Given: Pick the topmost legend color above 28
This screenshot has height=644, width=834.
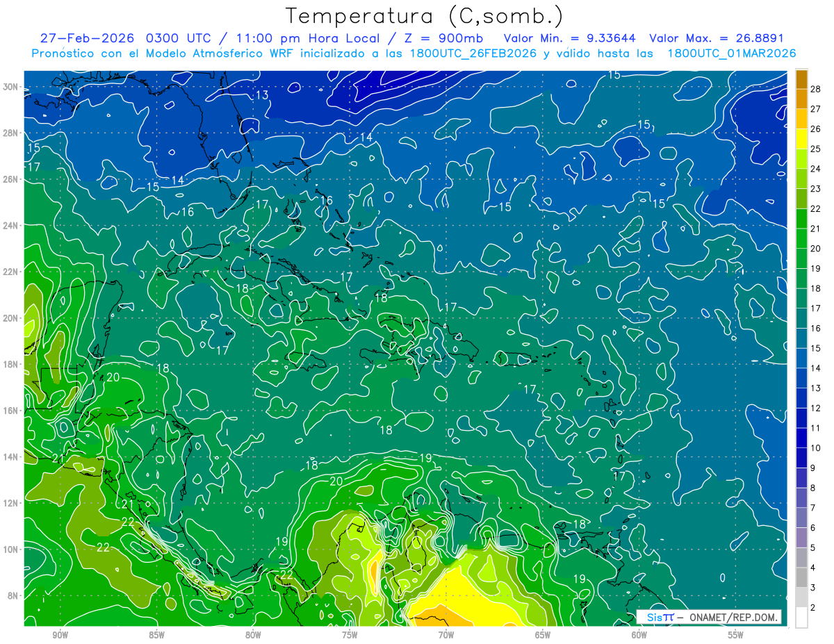Looking at the screenshot, I should (801, 79).
